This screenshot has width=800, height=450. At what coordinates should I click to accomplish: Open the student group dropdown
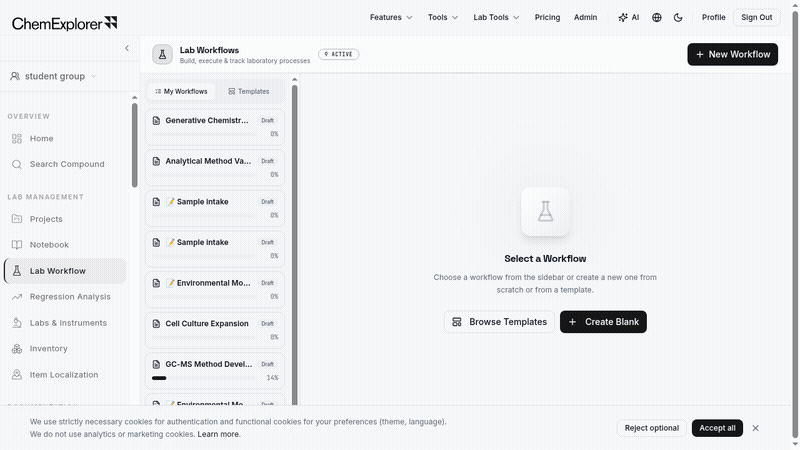click(54, 76)
